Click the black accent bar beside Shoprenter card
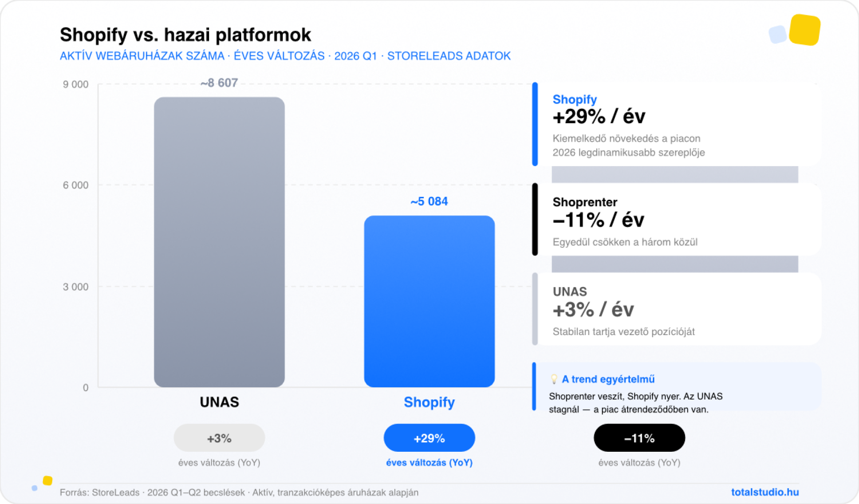859x504 pixels. coord(535,219)
